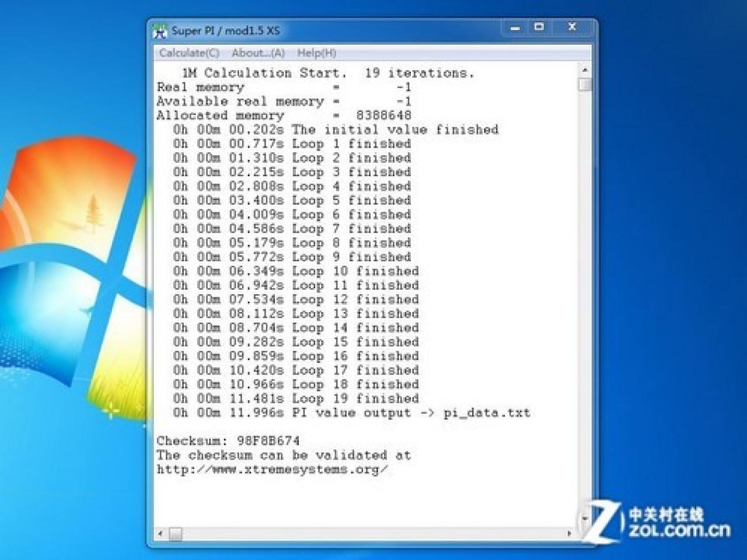
Task: Click the '1M Calculation Start' line
Action: coord(329,73)
